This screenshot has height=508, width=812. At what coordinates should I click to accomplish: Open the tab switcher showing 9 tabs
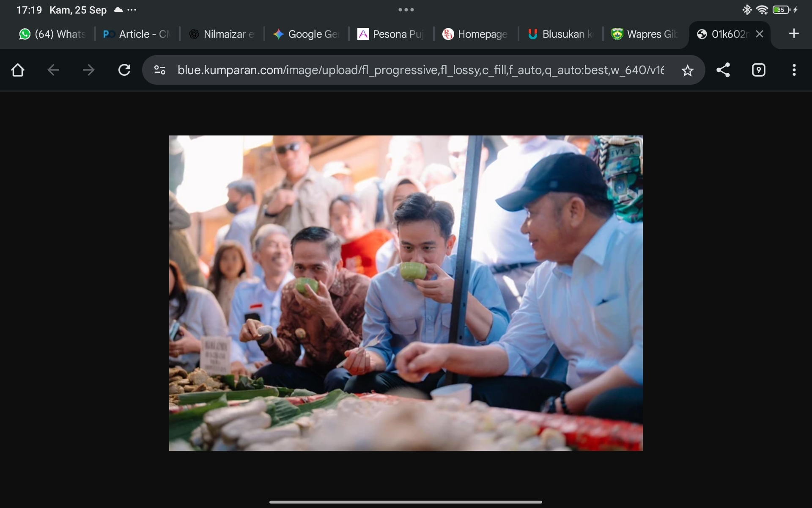[x=759, y=70]
